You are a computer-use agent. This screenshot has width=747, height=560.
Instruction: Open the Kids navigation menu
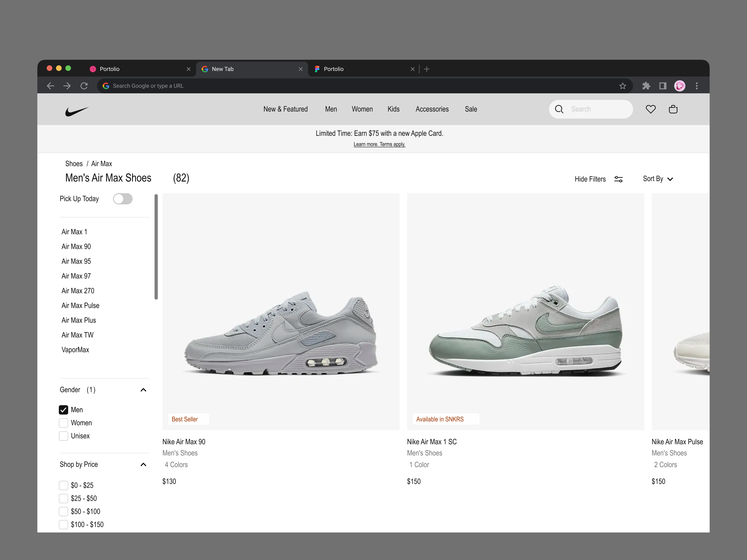tap(393, 109)
